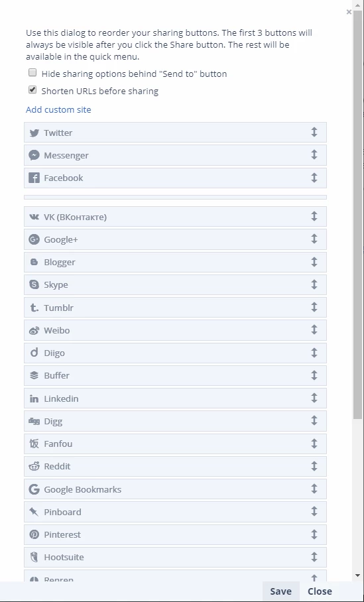The height and width of the screenshot is (602, 364).
Task: Select the Pinboard list item
Action: [175, 512]
